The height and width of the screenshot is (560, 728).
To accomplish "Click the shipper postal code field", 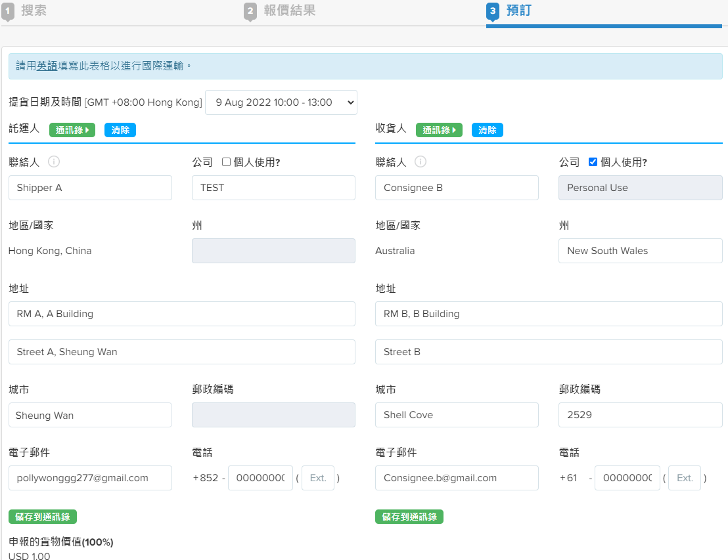I will coord(273,416).
